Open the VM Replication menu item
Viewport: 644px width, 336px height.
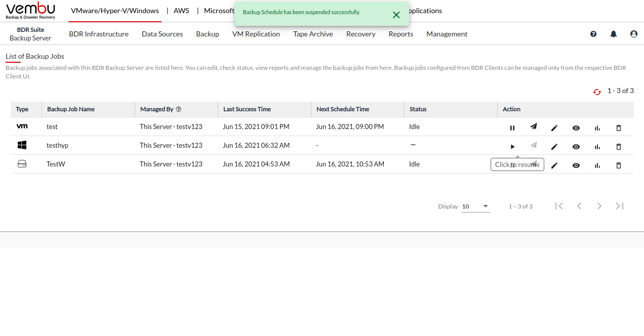[256, 34]
